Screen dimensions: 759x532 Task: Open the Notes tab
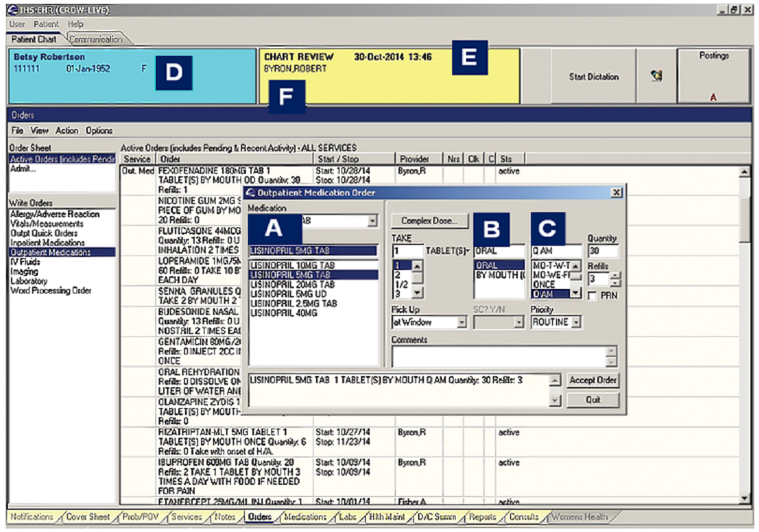click(x=225, y=517)
